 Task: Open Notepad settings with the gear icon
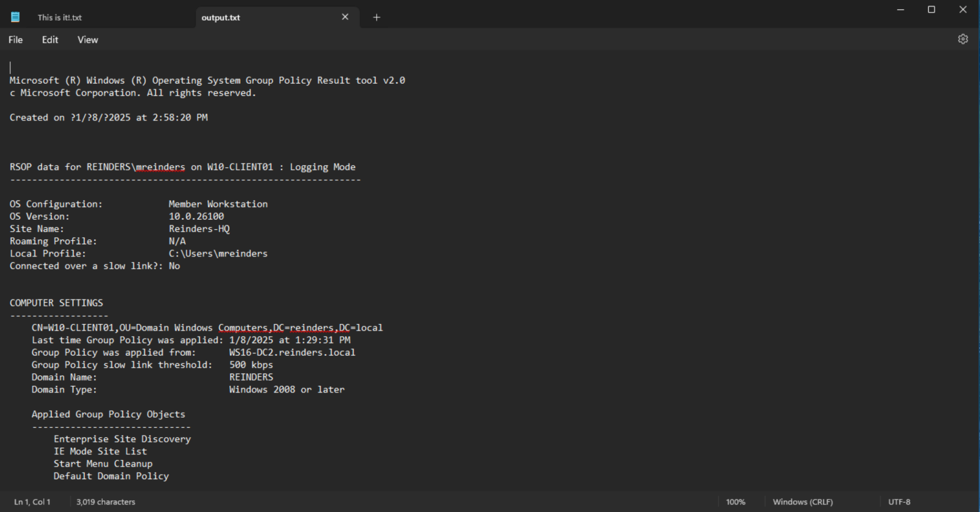pos(963,39)
